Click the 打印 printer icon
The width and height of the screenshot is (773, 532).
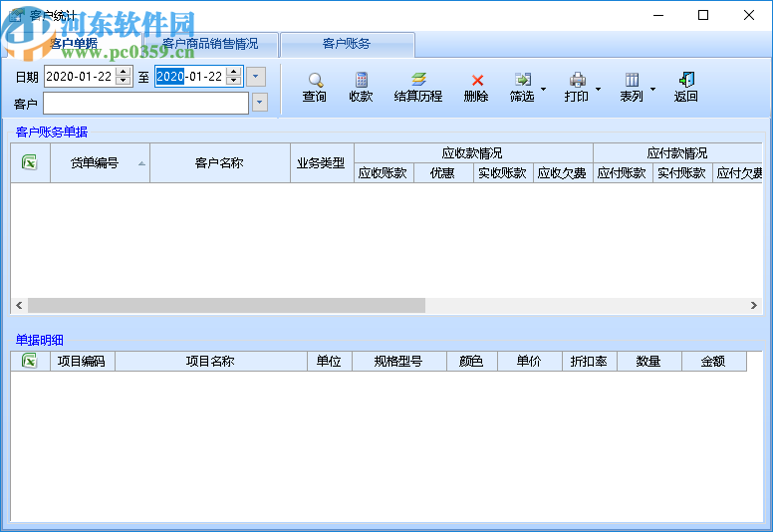click(578, 80)
